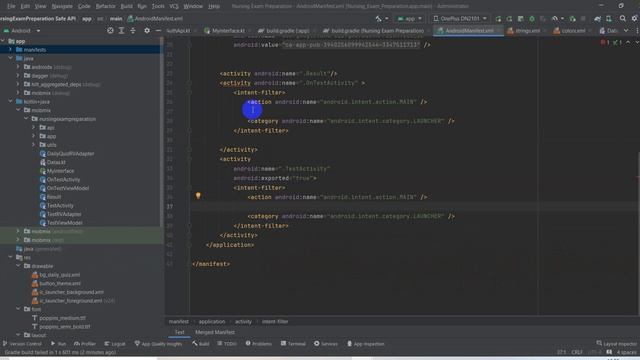This screenshot has height=360, width=640.
Task: Open the Logcat tool window
Action: (x=115, y=344)
